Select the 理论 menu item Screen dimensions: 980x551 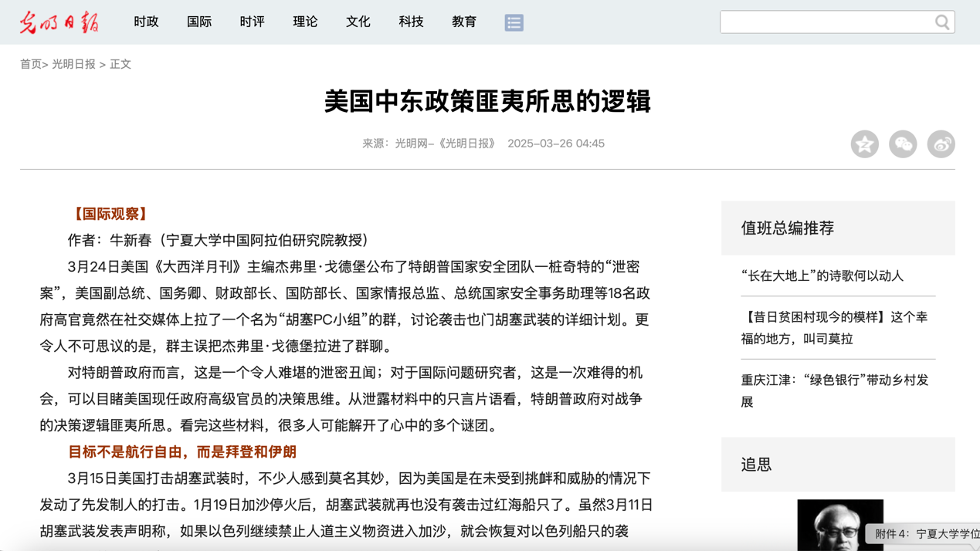(x=305, y=22)
